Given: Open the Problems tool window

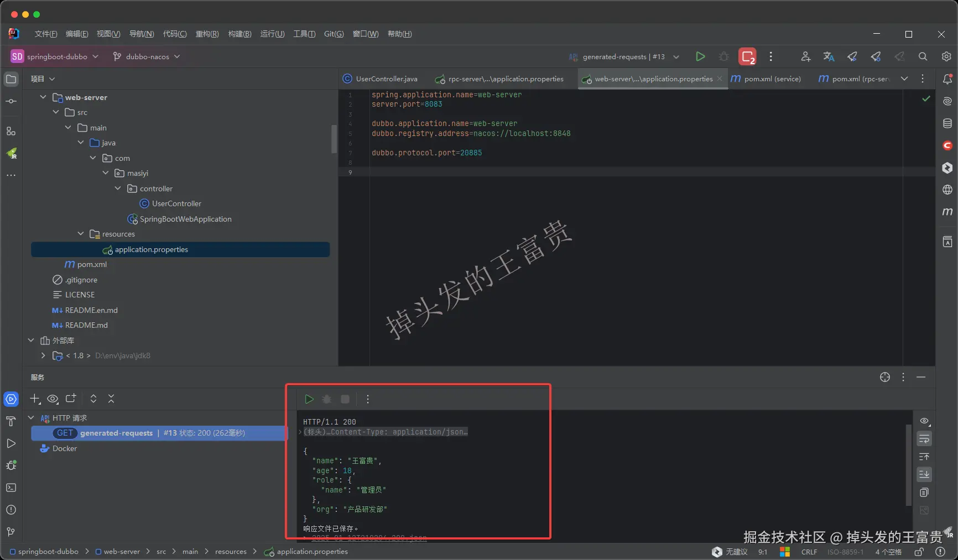Looking at the screenshot, I should (x=11, y=510).
